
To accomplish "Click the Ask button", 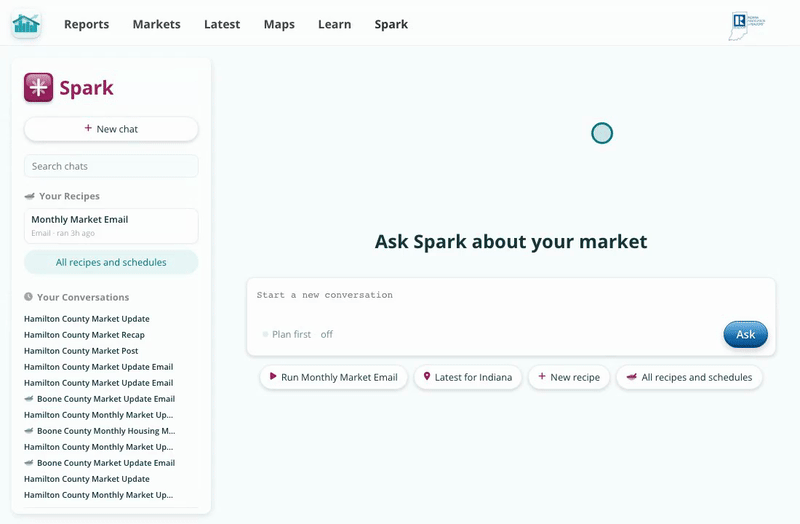I will pyautogui.click(x=745, y=335).
